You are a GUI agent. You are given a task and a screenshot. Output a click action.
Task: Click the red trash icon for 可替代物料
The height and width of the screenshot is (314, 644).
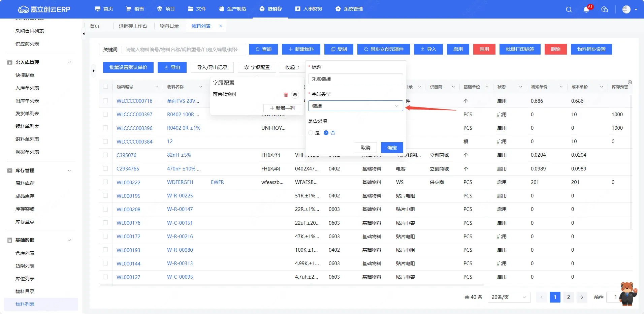click(286, 95)
